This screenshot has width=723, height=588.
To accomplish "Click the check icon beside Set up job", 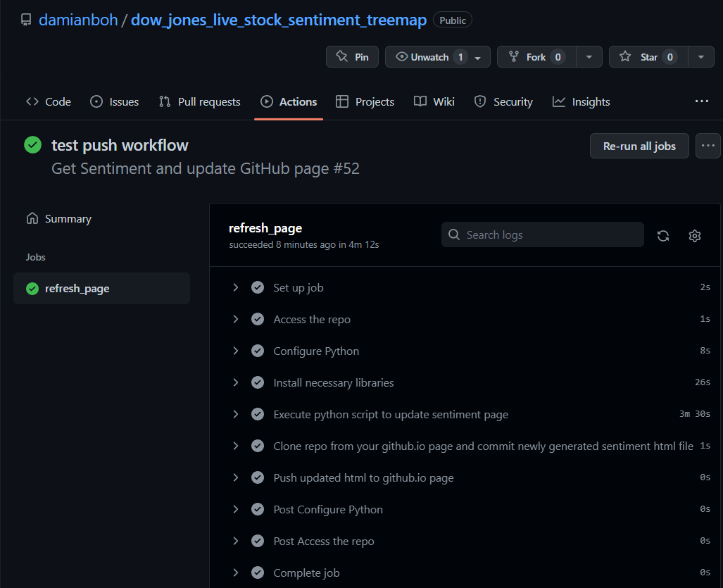I will (258, 287).
